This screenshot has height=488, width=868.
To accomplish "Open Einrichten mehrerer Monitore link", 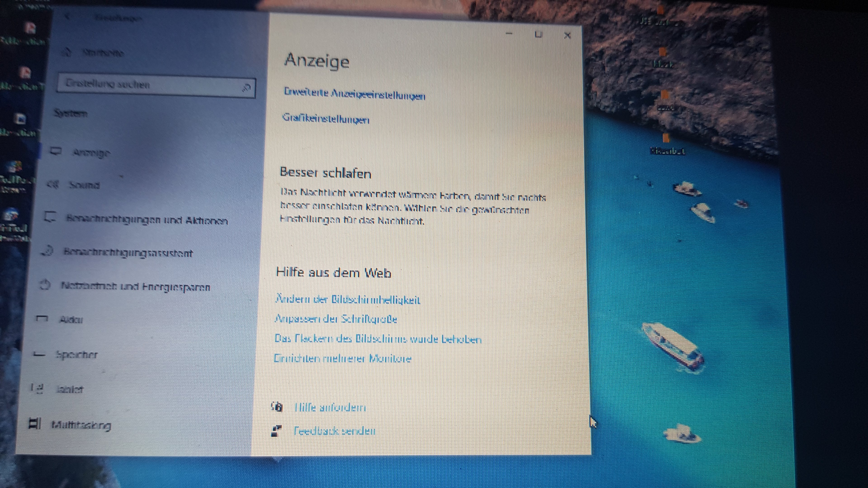I will pyautogui.click(x=342, y=358).
